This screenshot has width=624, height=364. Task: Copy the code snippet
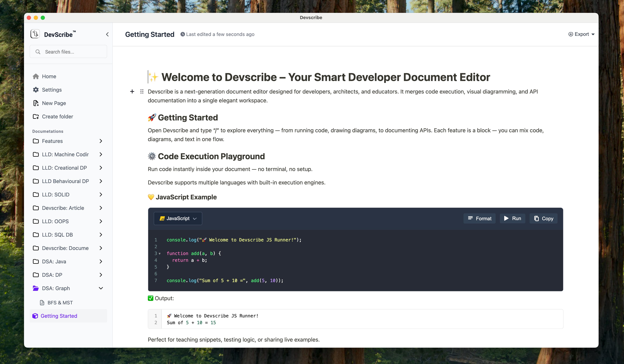tap(543, 219)
